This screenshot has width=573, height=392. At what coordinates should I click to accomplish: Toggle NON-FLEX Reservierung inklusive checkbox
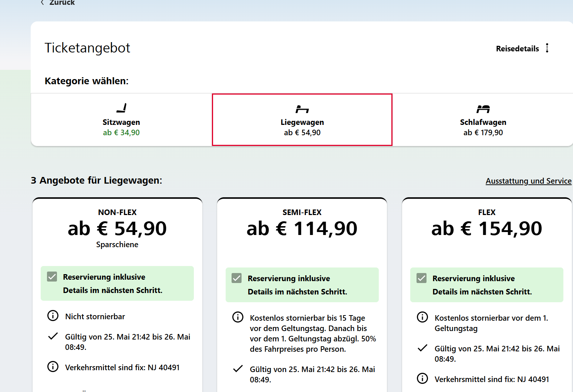point(52,277)
